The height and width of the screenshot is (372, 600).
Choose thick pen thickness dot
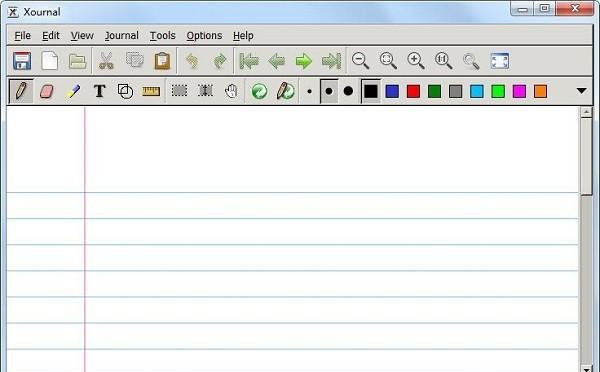click(348, 91)
